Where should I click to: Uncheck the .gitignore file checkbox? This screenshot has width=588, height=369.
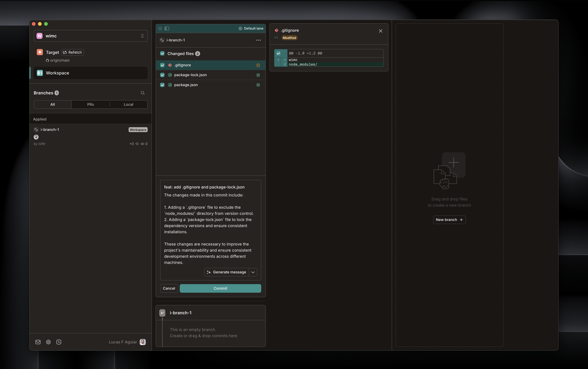point(162,65)
